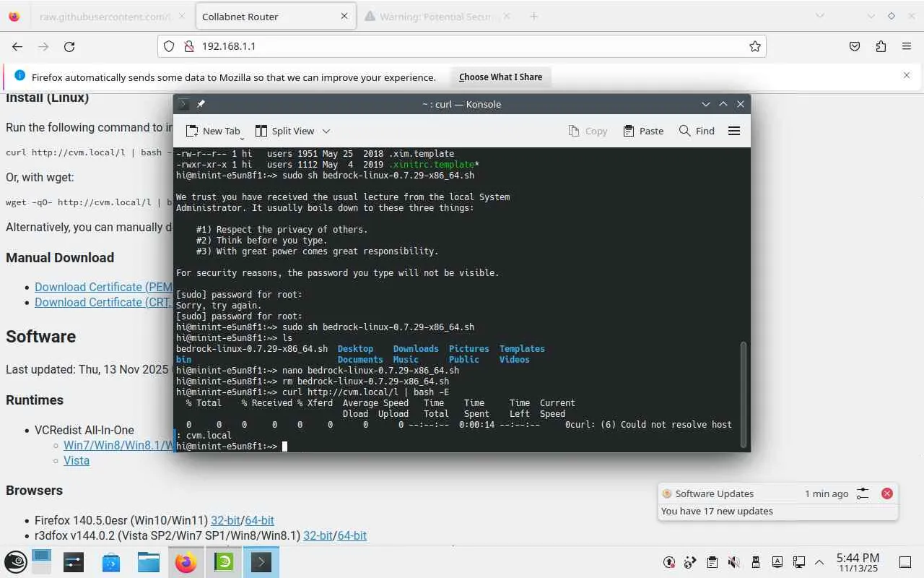924x578 pixels.
Task: Click Choose What I Share button
Action: 500,77
